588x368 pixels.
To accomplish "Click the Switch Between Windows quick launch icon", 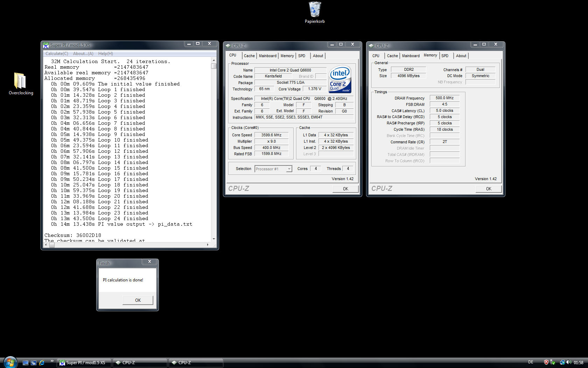I will tap(34, 363).
